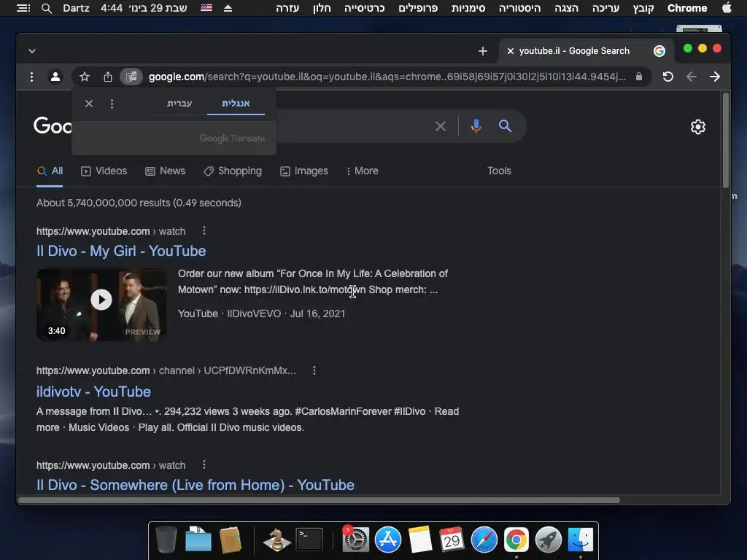Image resolution: width=747 pixels, height=560 pixels.
Task: Open the Chrome menu in menu bar
Action: [x=687, y=8]
